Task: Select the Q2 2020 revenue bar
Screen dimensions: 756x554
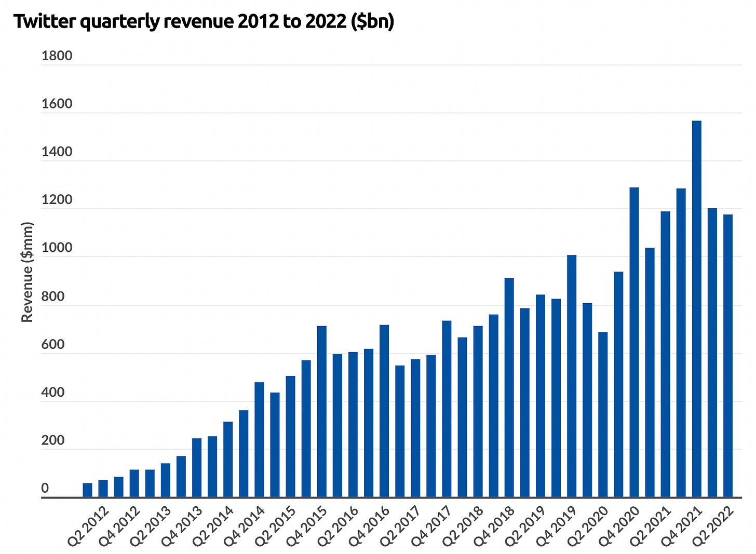Action: click(x=603, y=414)
